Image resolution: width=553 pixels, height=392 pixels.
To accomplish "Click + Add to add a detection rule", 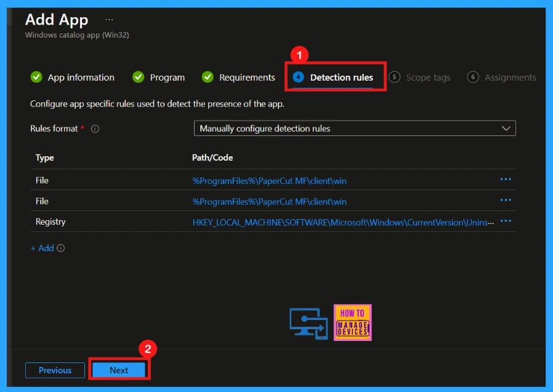I will (x=42, y=248).
